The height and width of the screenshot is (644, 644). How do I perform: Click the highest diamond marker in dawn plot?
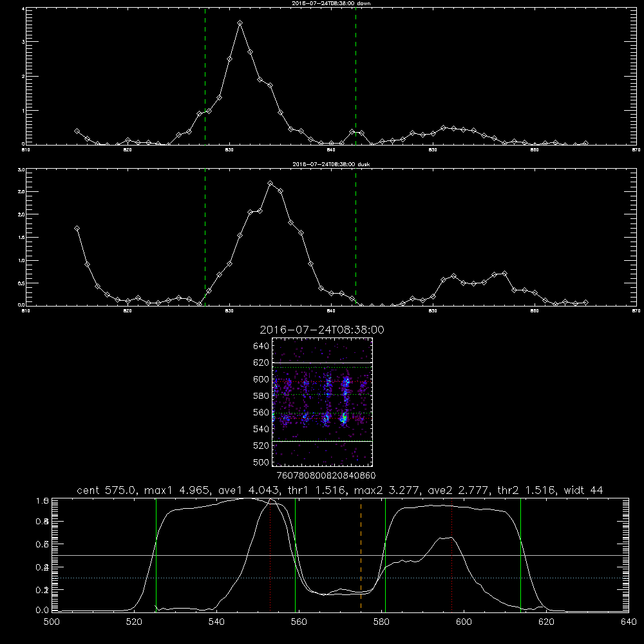(240, 23)
